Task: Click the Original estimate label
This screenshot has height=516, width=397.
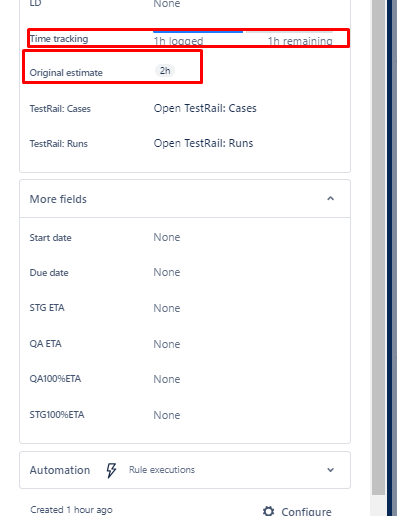Action: tap(66, 73)
